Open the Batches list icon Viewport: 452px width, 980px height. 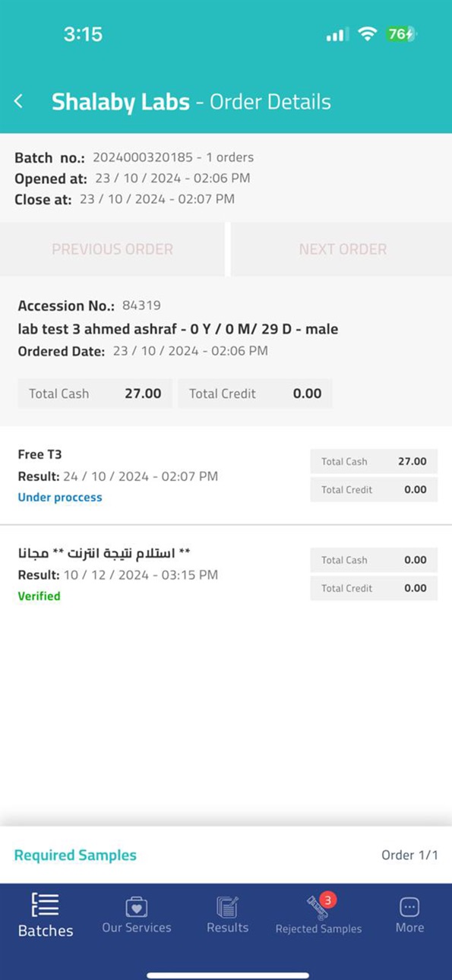pos(46,904)
